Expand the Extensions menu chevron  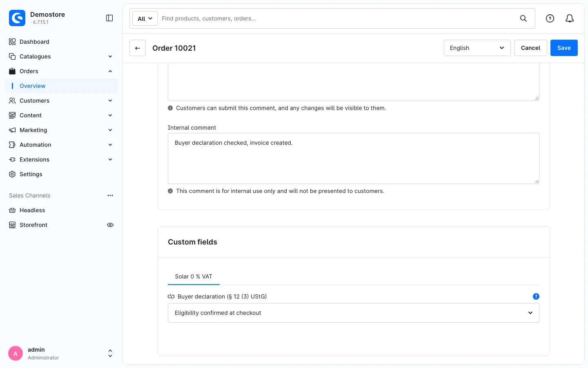tap(110, 159)
